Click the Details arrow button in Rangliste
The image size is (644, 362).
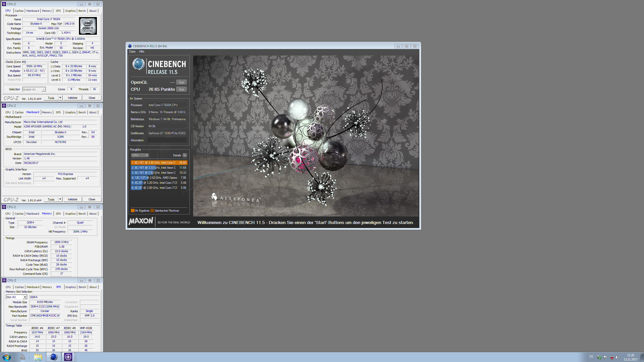coord(185,155)
